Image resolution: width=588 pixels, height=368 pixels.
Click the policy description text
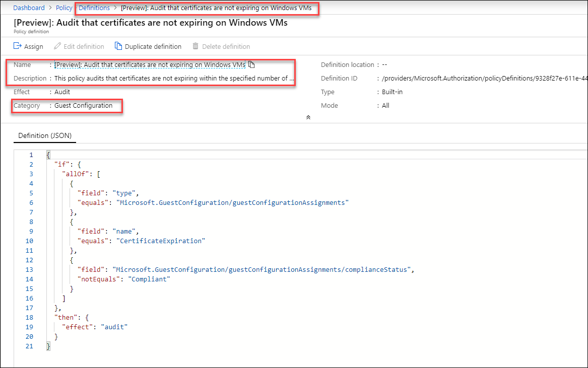(174, 79)
